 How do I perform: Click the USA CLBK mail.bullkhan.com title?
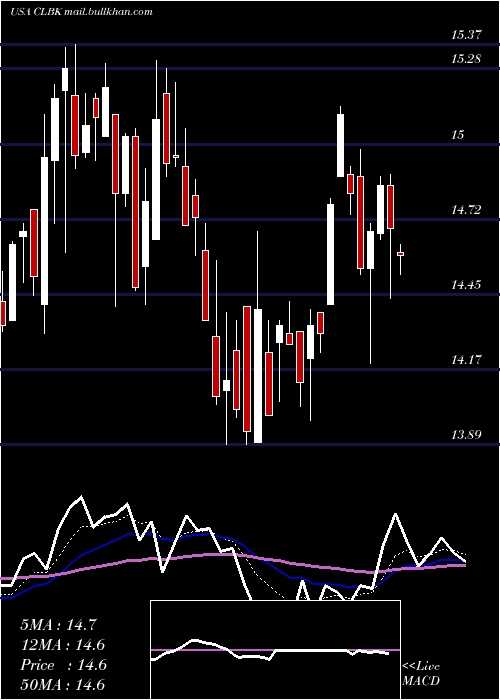coord(82,12)
